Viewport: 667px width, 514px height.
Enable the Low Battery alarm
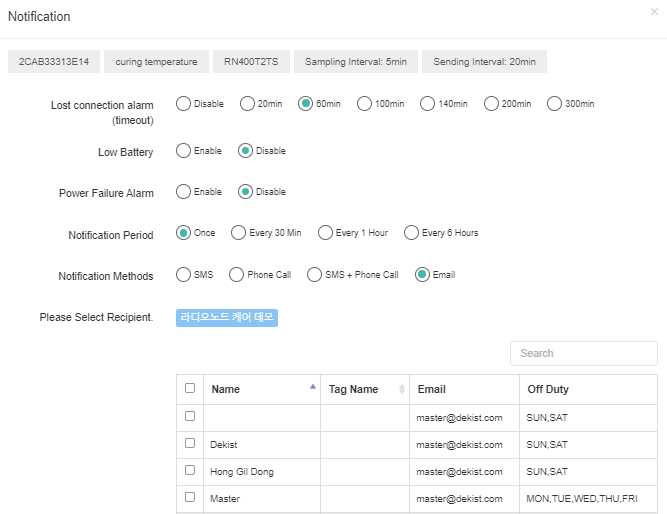coord(183,151)
